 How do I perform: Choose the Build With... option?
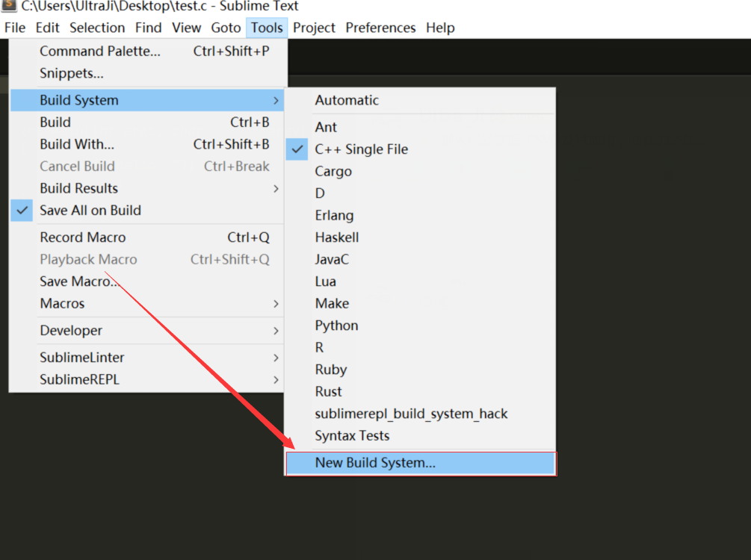point(147,144)
